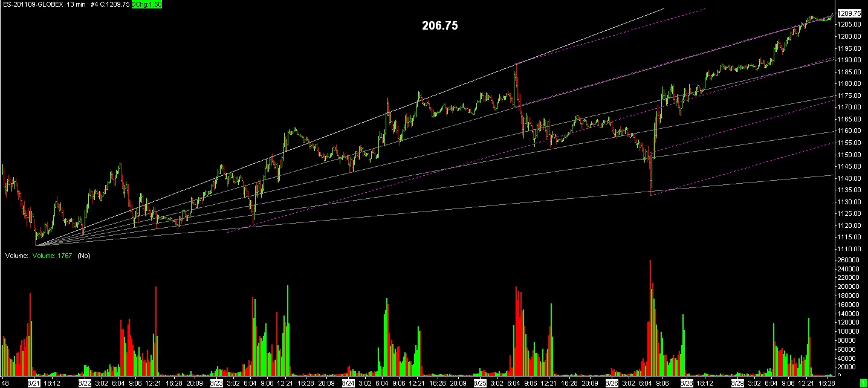The image size is (868, 388).
Task: Click the (No) label beside Volume
Action: [x=83, y=256]
